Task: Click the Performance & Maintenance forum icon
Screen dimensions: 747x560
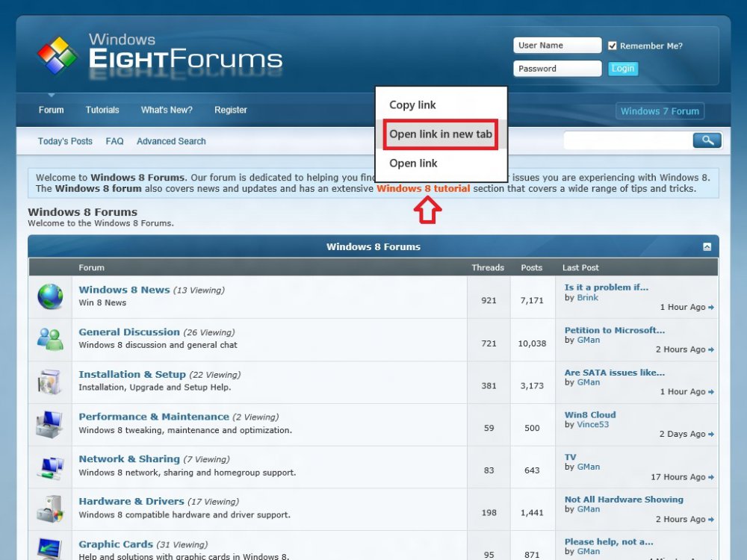Action: (x=50, y=424)
